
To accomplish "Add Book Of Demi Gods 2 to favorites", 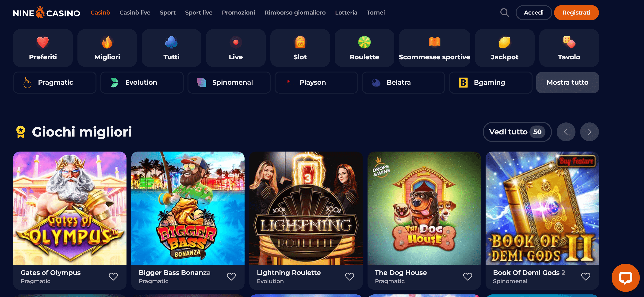I will click(586, 277).
